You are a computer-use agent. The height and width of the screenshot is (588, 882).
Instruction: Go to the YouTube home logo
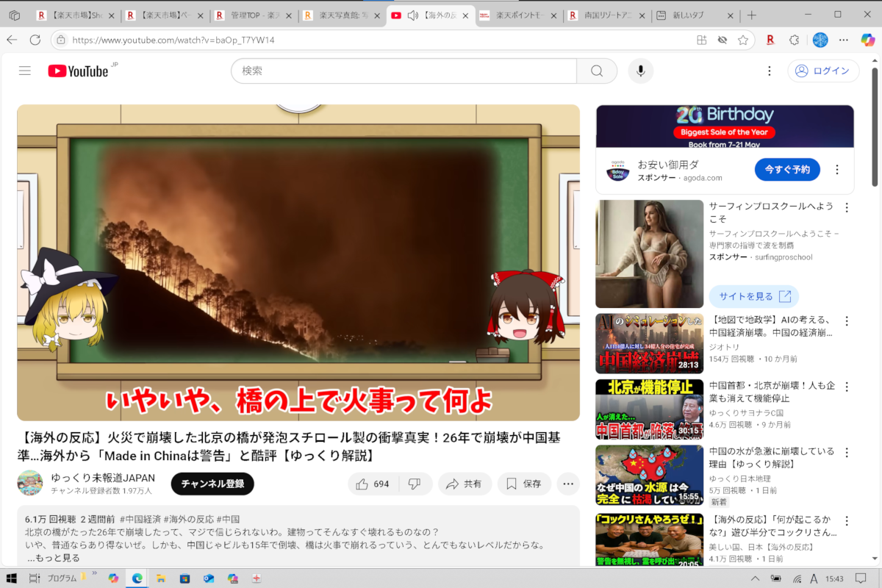[79, 71]
